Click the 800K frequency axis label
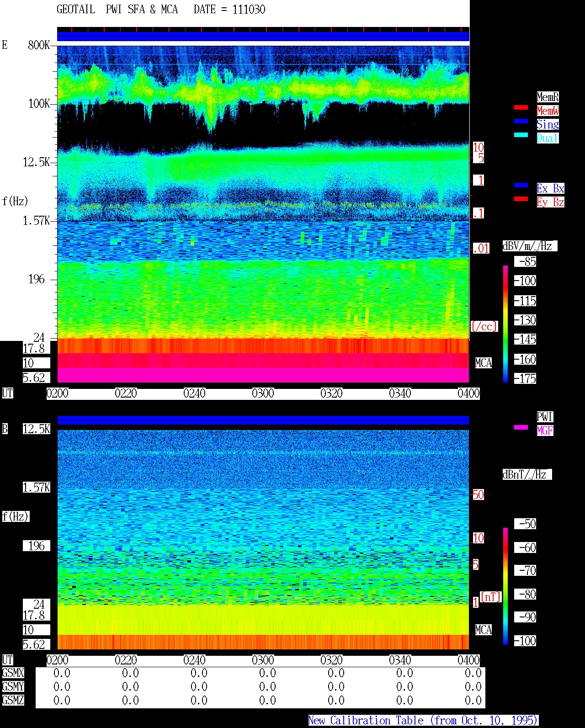Screen dimensions: 585x728 [39, 45]
